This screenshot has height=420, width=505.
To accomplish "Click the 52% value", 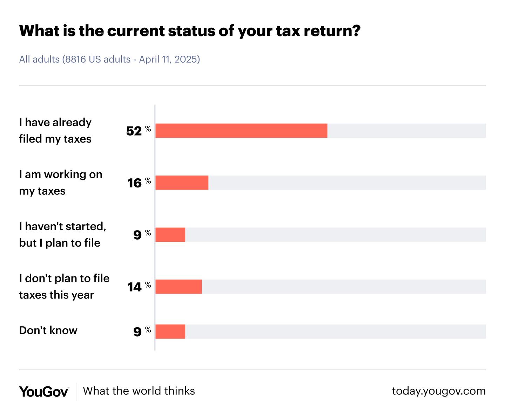I will pos(134,131).
